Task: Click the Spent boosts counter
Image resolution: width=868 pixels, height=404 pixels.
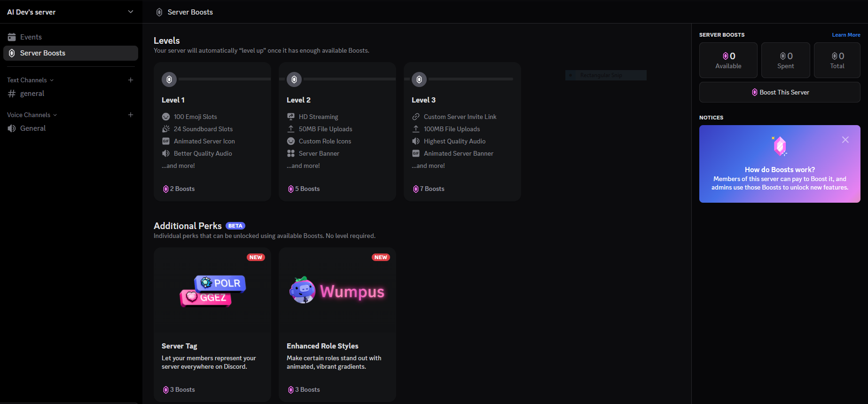Action: click(786, 60)
